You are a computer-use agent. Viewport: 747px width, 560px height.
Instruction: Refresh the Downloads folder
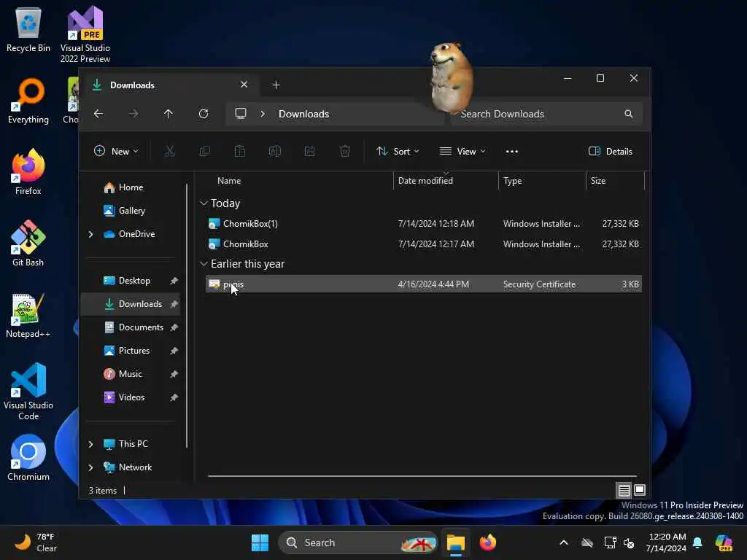(204, 114)
